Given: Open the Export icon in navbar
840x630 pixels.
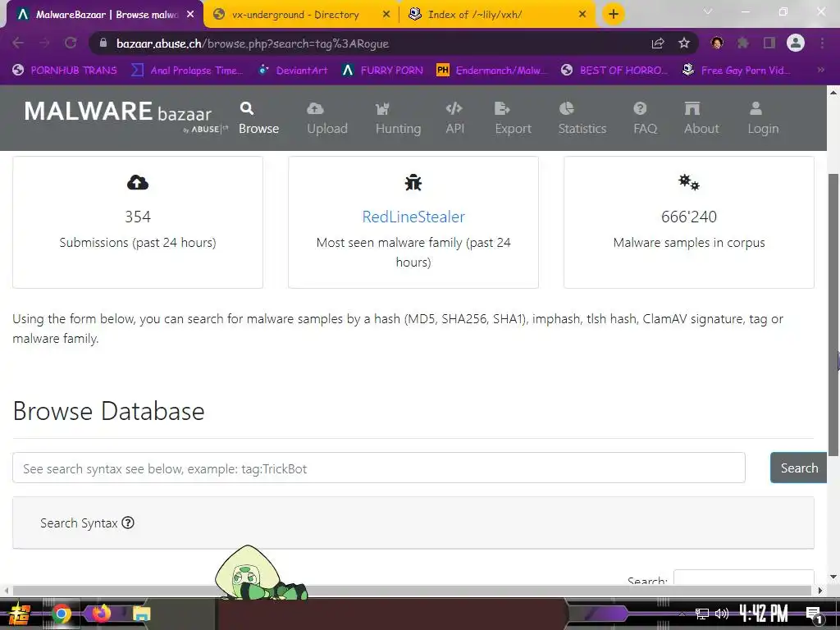Looking at the screenshot, I should coord(502,109).
